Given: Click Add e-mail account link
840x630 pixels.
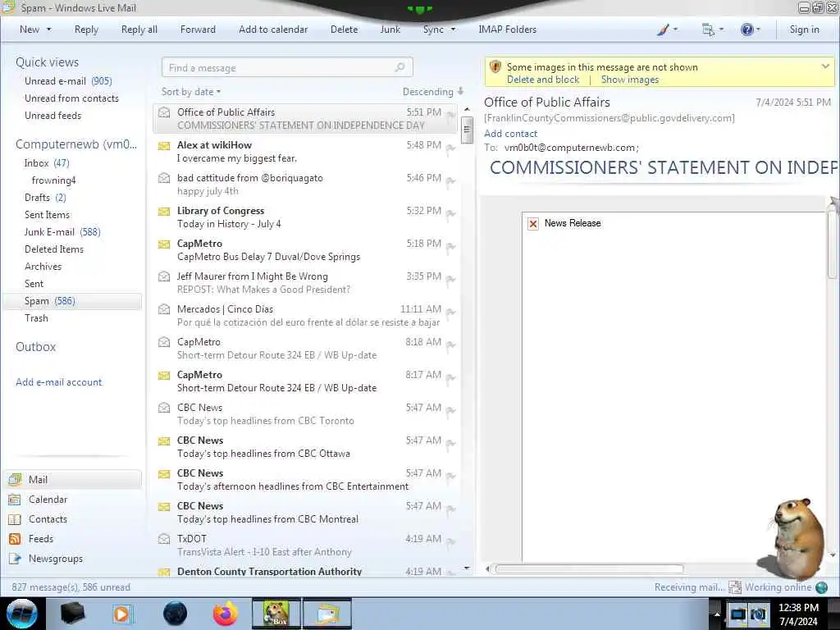Looking at the screenshot, I should point(59,382).
